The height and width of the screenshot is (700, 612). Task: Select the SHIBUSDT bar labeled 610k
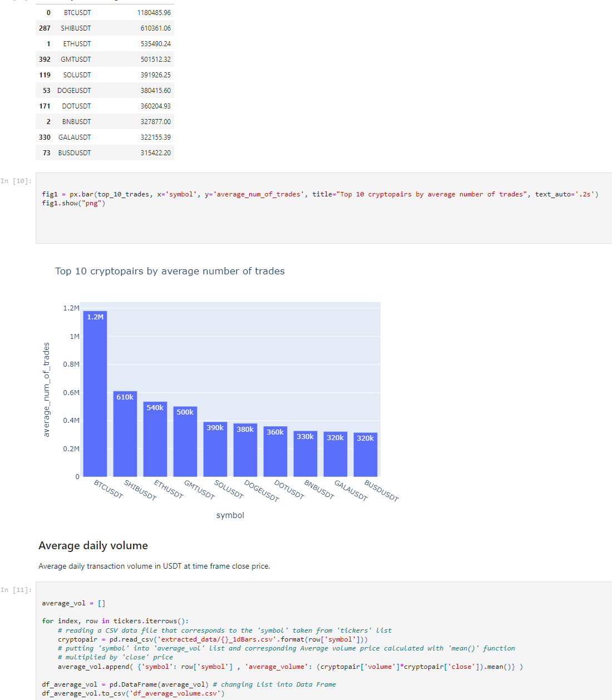pyautogui.click(x=125, y=434)
